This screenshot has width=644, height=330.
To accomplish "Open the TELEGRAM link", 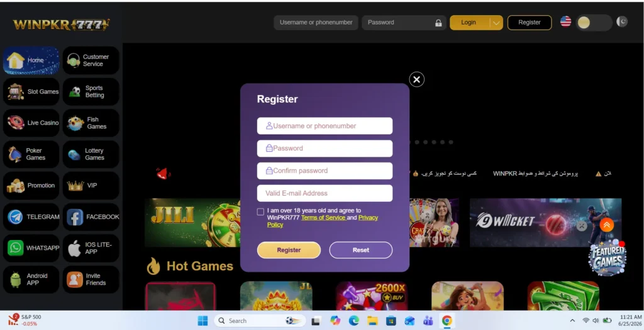I will point(31,217).
